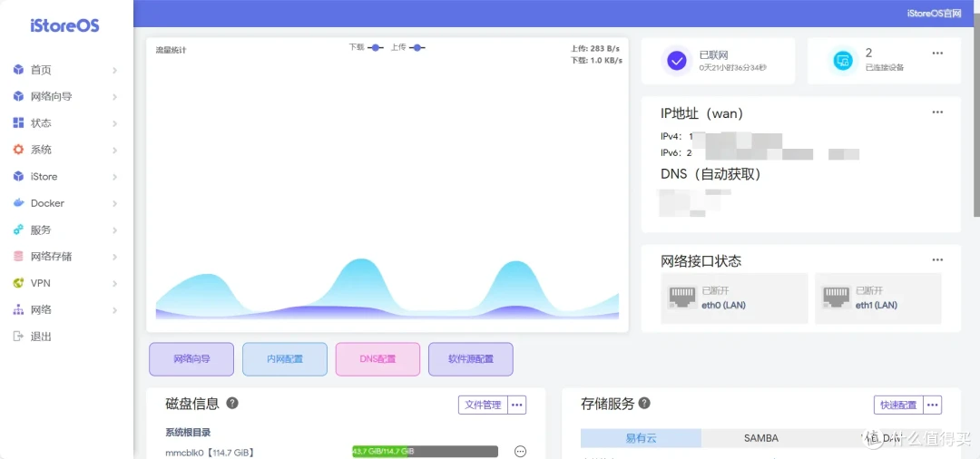Click the 系统 gear icon in sidebar

coord(18,150)
